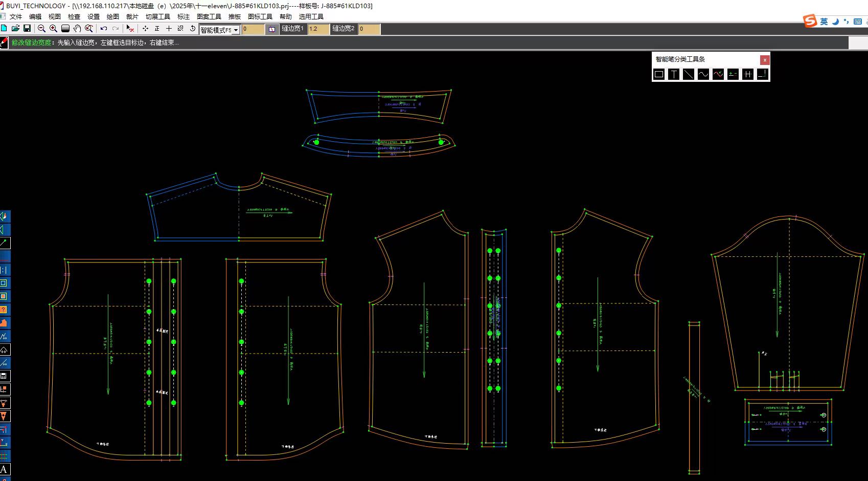Click the orange question mark sidebar tool
Viewport: 868px width, 481px height.
click(x=4, y=310)
